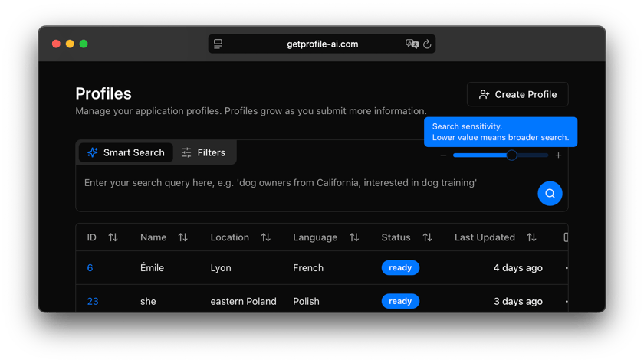Image resolution: width=644 pixels, height=363 pixels.
Task: Switch to the Smart Search tab
Action: [x=126, y=152]
